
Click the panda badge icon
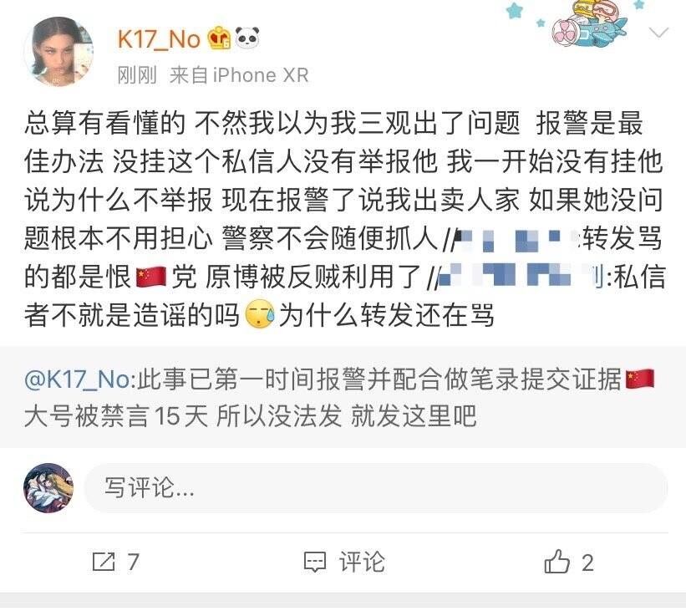coord(247,37)
